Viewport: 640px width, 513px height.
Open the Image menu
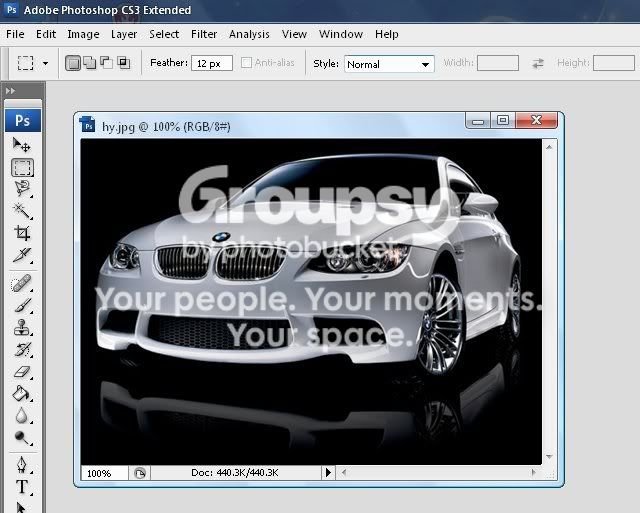tap(83, 34)
